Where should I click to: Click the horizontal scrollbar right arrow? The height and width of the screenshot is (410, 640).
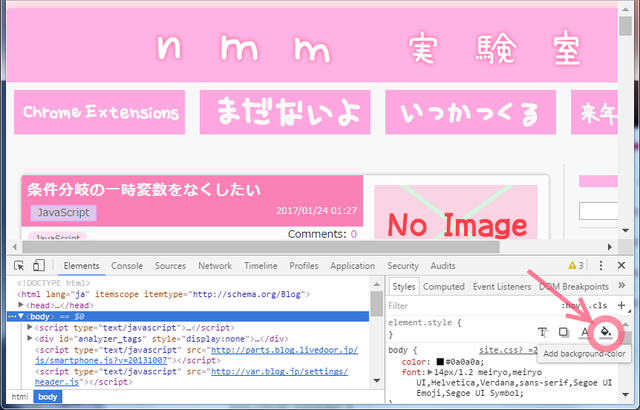click(609, 247)
